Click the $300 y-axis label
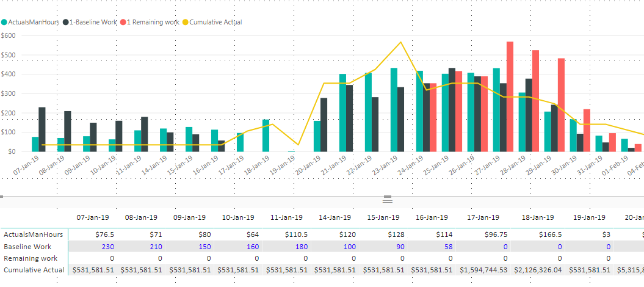 pos(8,93)
